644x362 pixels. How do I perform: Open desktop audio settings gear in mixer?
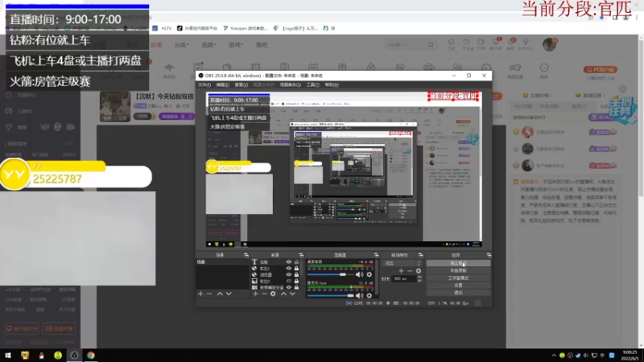(369, 274)
